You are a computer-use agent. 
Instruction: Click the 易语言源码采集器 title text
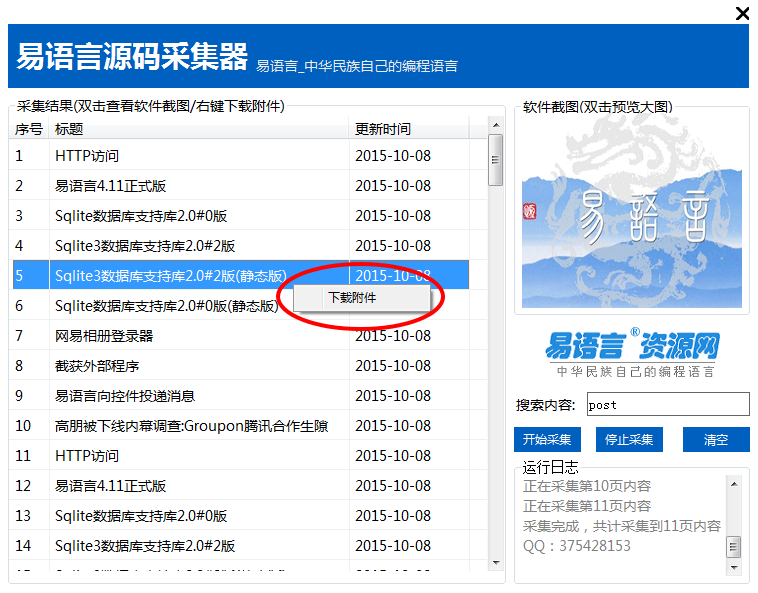[132, 56]
